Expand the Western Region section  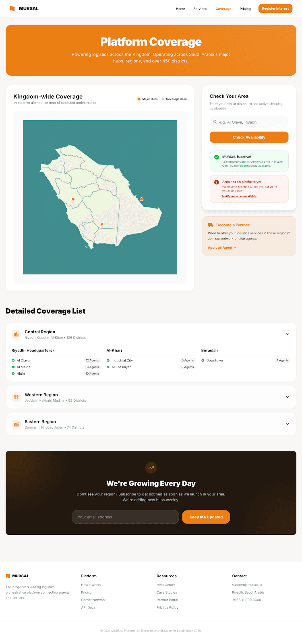click(288, 397)
